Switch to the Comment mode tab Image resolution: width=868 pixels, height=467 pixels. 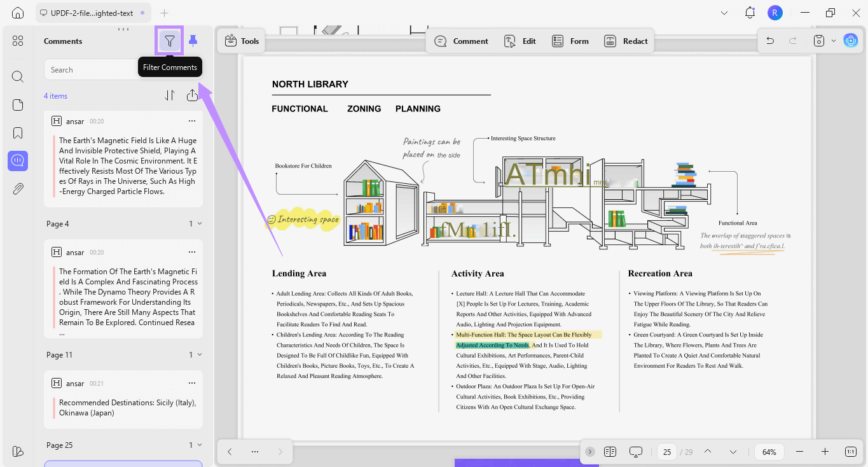pos(461,41)
